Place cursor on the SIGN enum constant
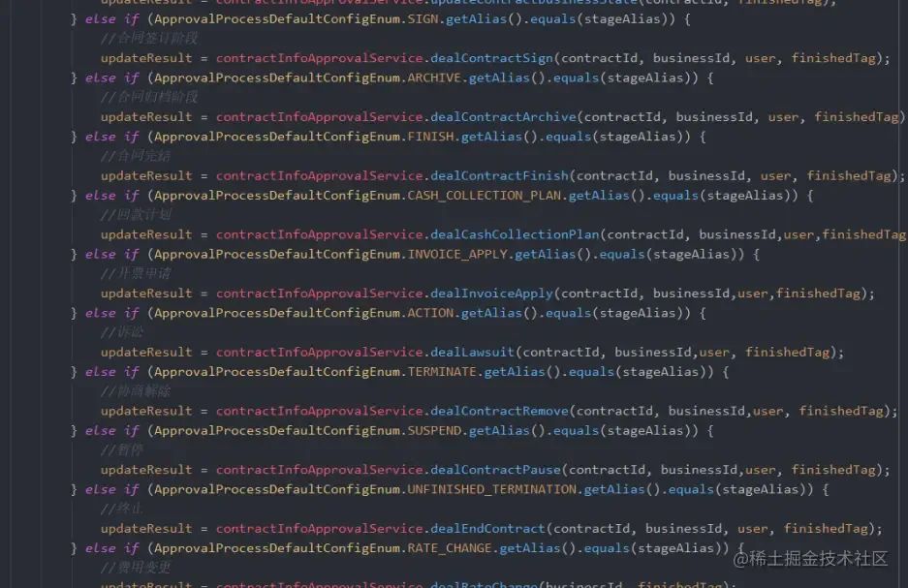908x588 pixels. click(423, 19)
